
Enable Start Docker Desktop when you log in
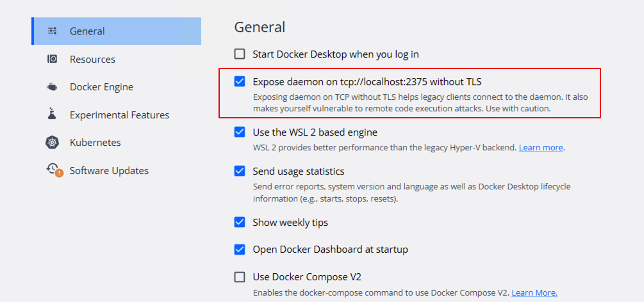[x=240, y=54]
